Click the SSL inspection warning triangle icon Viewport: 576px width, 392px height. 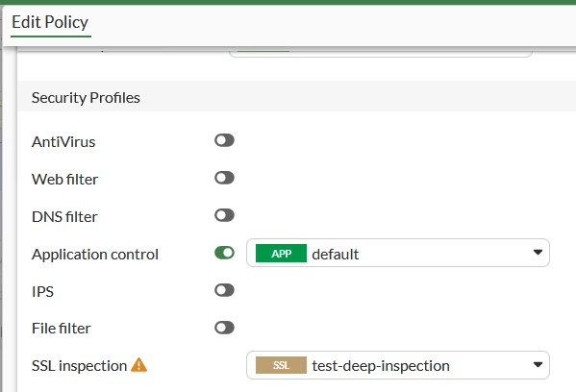click(x=138, y=365)
